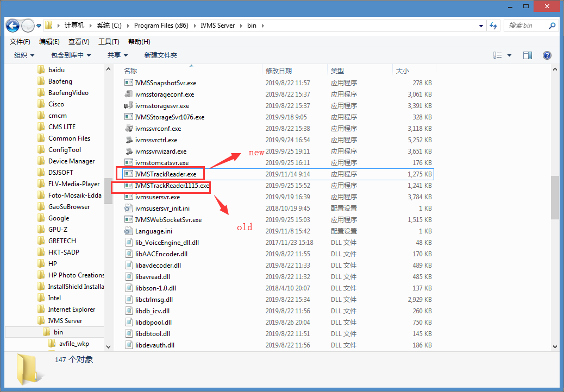Click the libdbpool.dll file name
This screenshot has width=564, height=392.
point(153,323)
